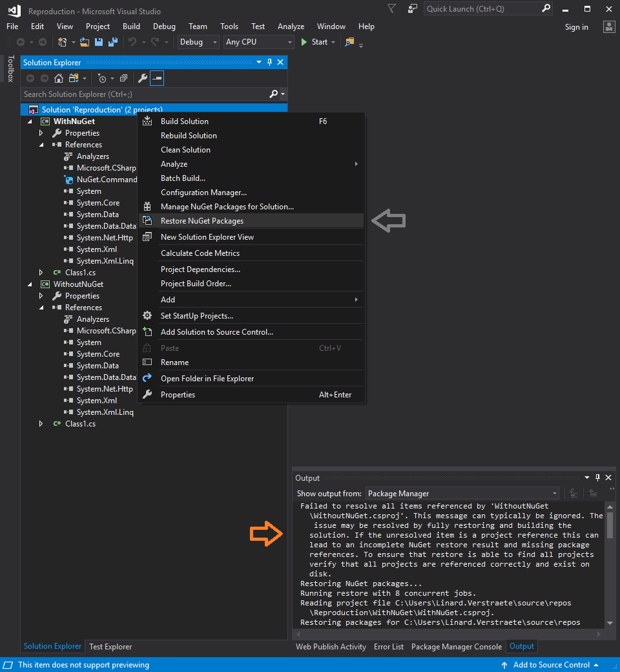Viewport: 620px width, 672px height.
Task: Expand the WithoutNuGet Class1.cs node
Action: [x=40, y=423]
